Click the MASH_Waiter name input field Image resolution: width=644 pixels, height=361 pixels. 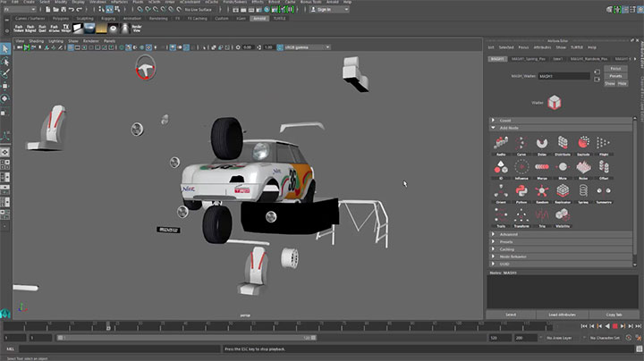[563, 76]
